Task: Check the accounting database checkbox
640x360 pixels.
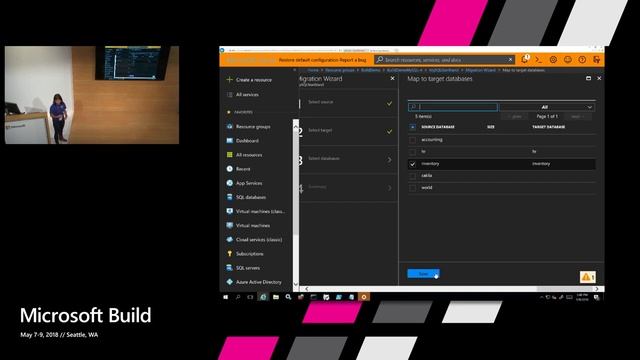Action: pyautogui.click(x=412, y=140)
